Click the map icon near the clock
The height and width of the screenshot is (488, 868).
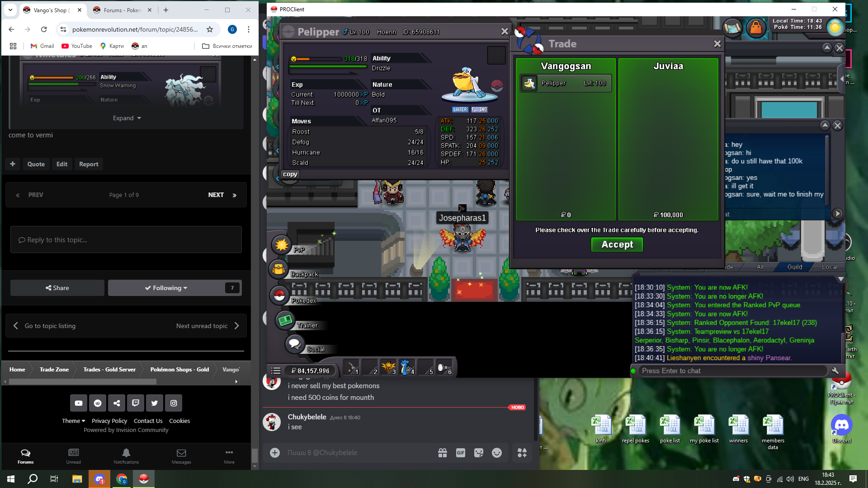732,28
